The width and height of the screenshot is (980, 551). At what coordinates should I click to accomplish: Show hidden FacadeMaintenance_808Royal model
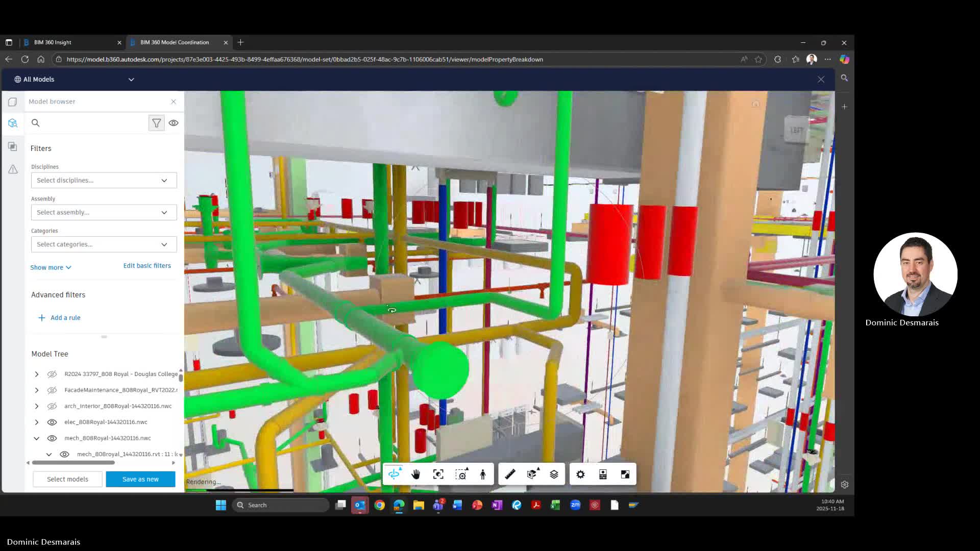(x=52, y=390)
